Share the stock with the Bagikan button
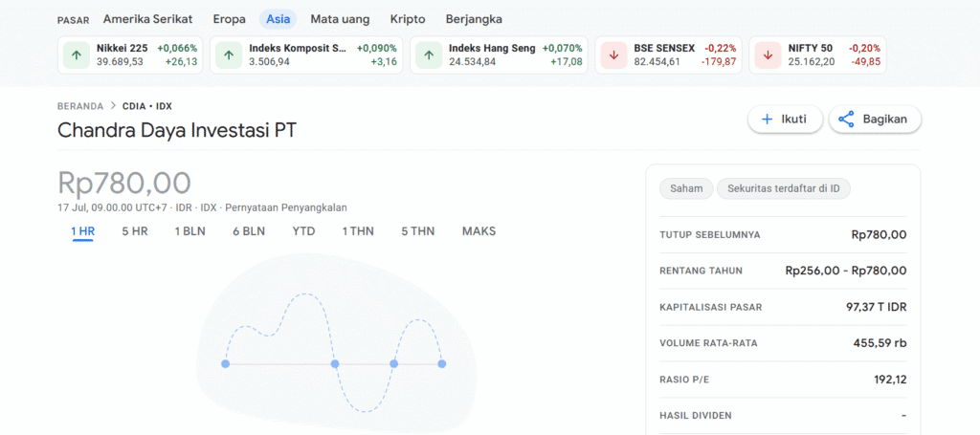 (875, 120)
